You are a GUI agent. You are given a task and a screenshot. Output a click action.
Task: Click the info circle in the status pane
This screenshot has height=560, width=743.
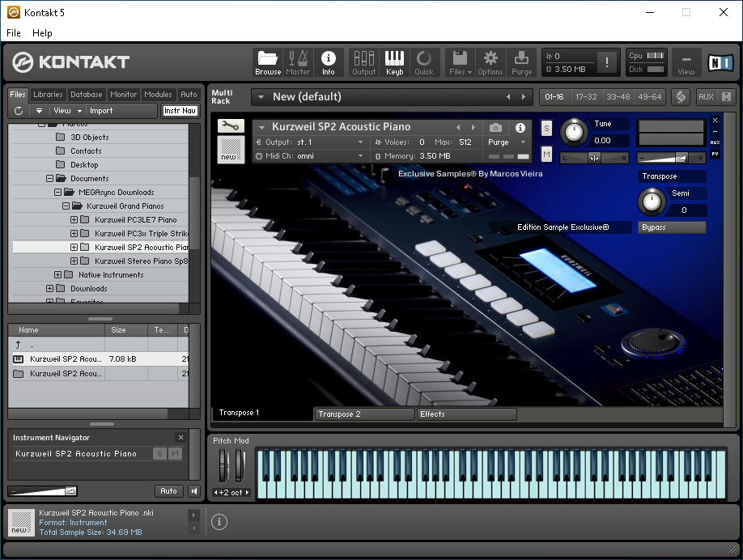(219, 522)
